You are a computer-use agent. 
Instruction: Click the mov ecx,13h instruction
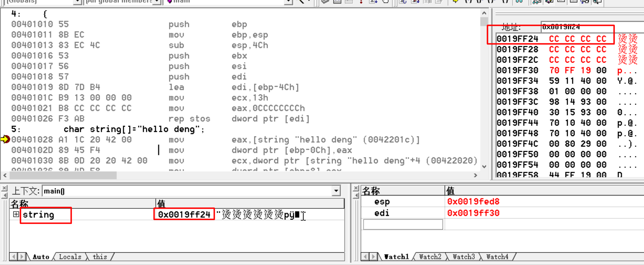(140, 98)
